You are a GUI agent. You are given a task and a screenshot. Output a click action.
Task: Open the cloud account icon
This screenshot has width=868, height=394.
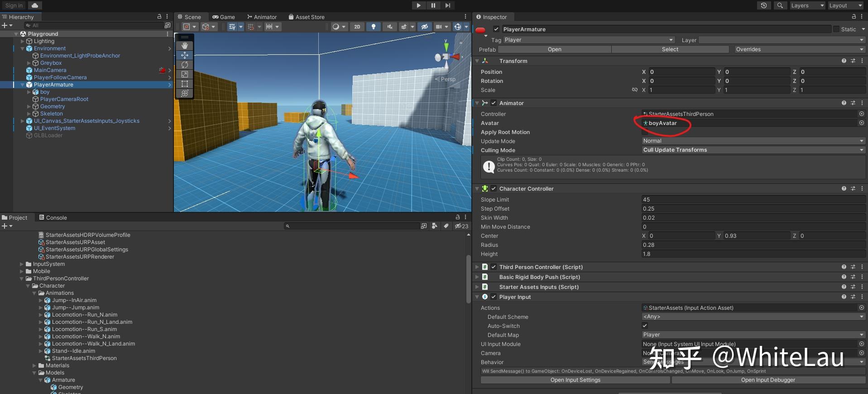click(x=35, y=5)
